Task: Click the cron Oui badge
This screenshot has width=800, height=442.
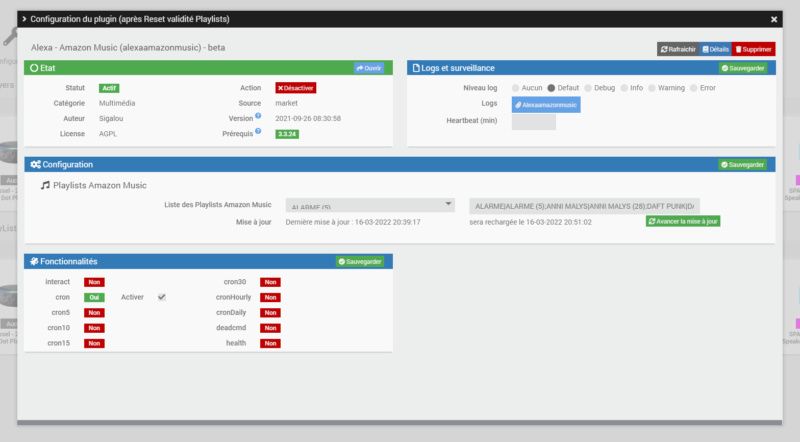Action: 94,297
